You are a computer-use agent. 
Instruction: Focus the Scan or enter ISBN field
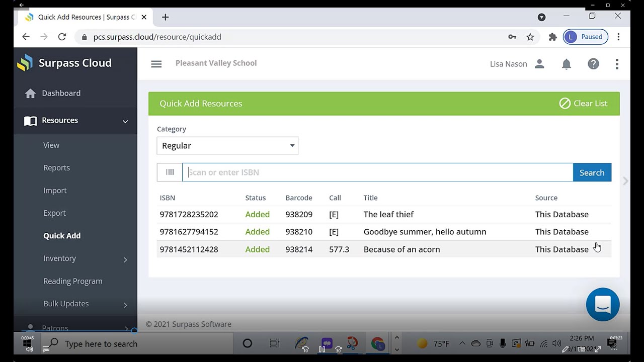pyautogui.click(x=377, y=172)
